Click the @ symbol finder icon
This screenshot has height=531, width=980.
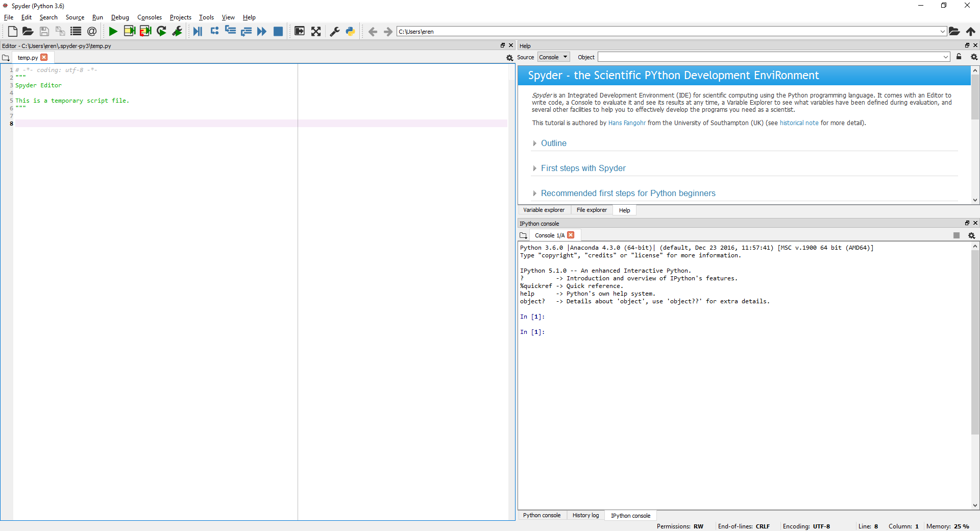92,31
